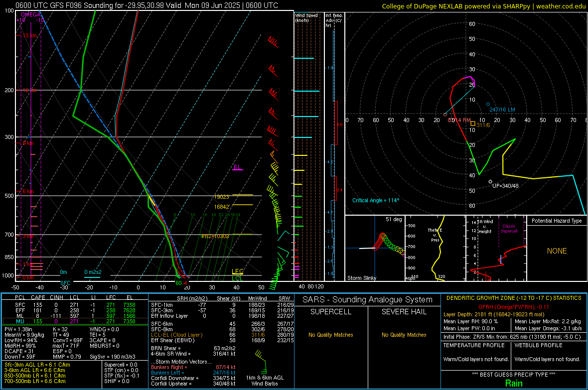Click the SARS - Sounding Analogue System title
Image resolution: width=588 pixels, height=390 pixels.
[368, 300]
